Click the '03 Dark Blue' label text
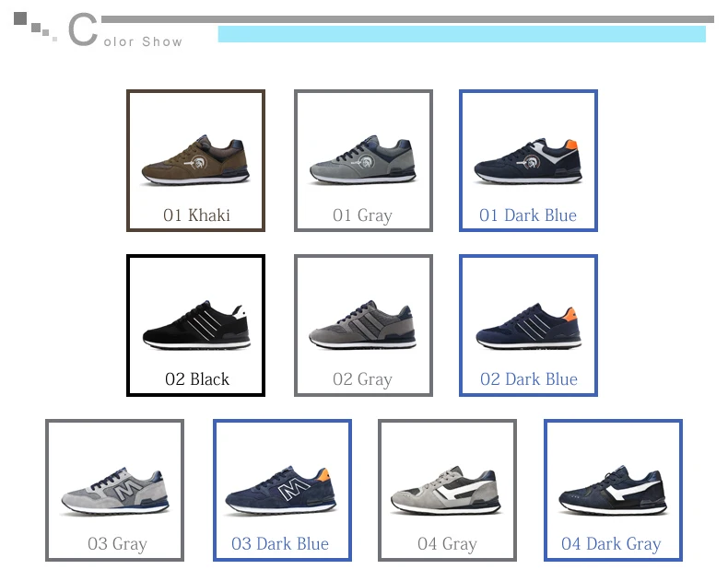Screen dimensions: 728x581 click(280, 543)
